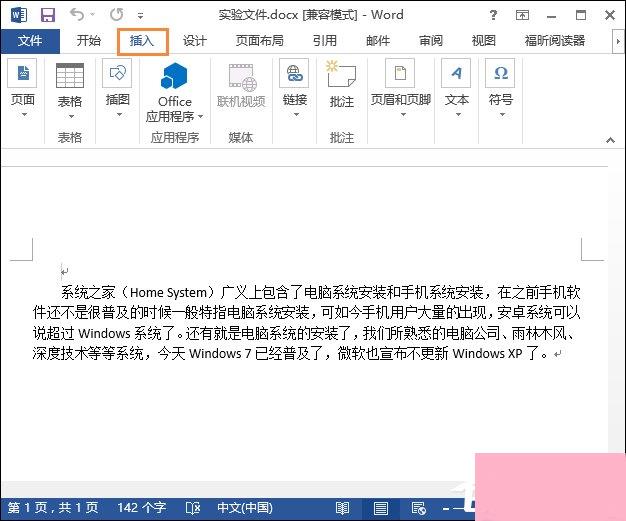Open the 邮件 Mailings tab
Image resolution: width=626 pixels, height=521 pixels.
tap(378, 41)
